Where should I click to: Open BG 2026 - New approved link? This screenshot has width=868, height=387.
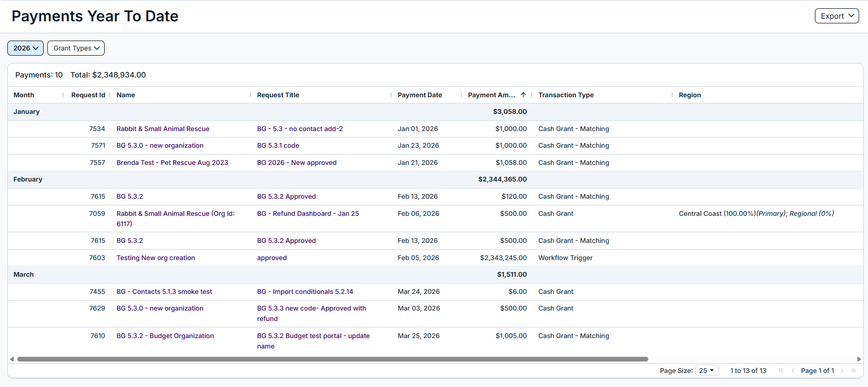coord(297,162)
